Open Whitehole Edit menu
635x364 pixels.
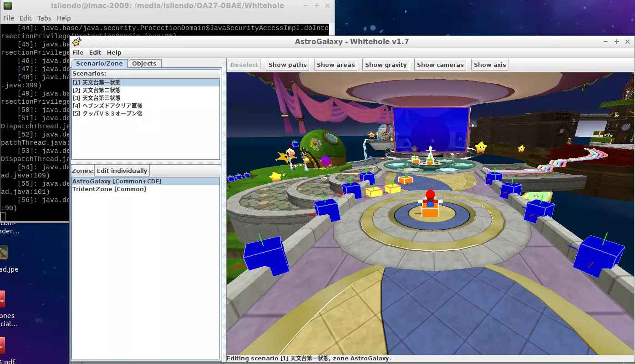click(x=95, y=53)
